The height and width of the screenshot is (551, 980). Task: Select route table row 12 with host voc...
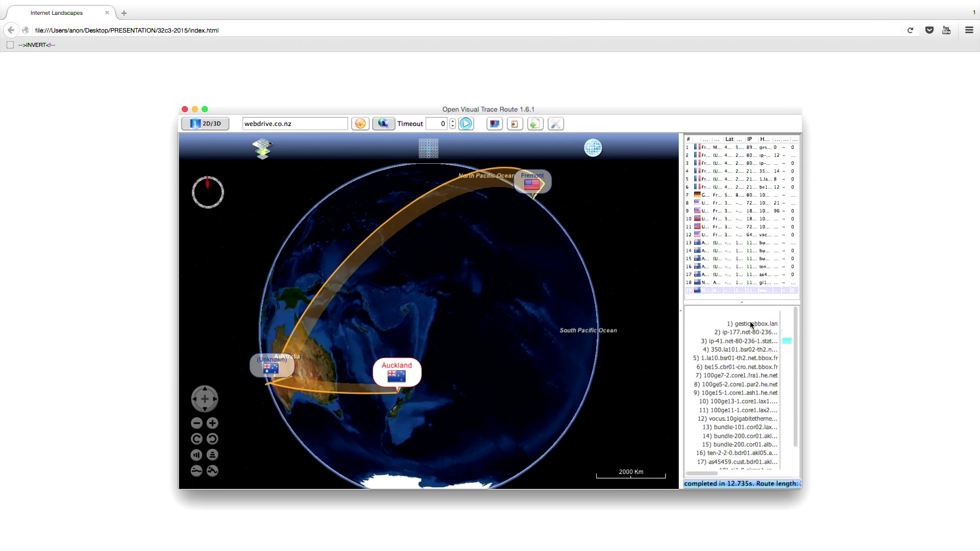coord(742,235)
